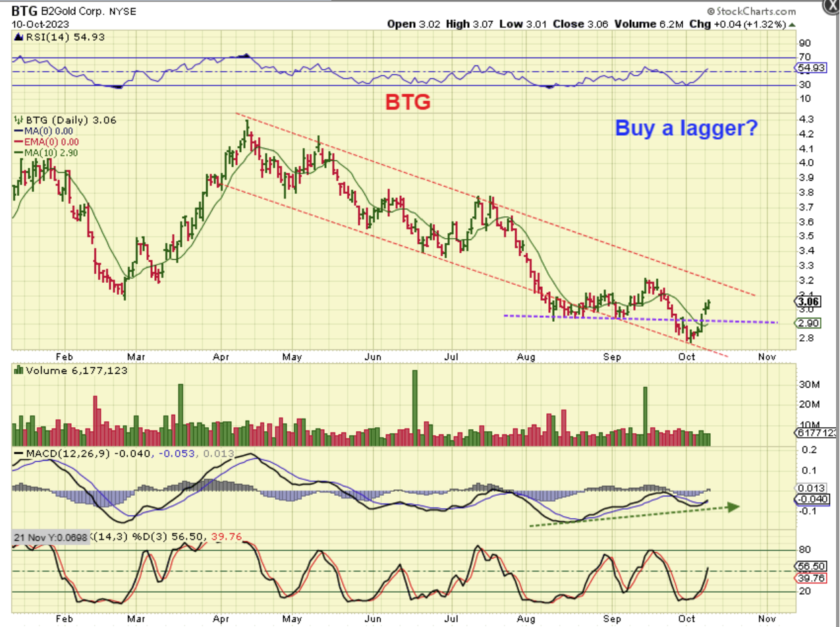Viewport: 840px width, 627px height.
Task: Click the '21 Nov Y:0.0698' crosshair tooltip
Action: [52, 539]
